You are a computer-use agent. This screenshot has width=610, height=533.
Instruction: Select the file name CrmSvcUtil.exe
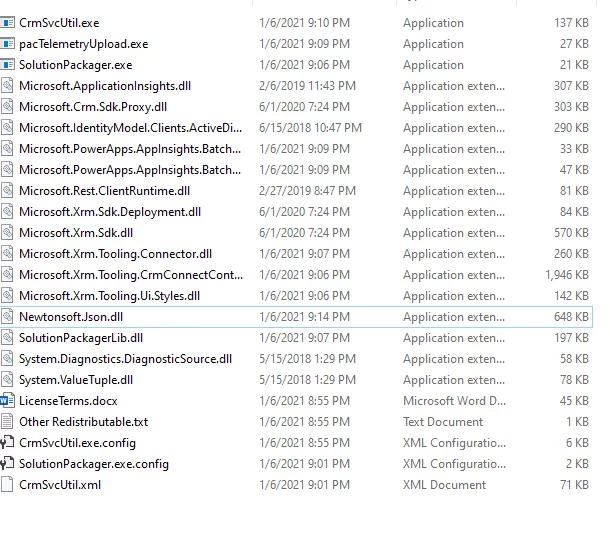(59, 23)
